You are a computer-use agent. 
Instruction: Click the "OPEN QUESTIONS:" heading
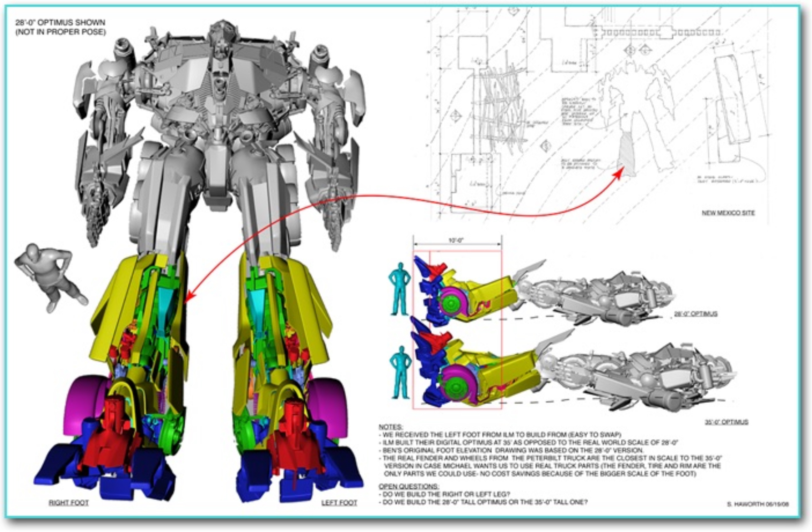pyautogui.click(x=409, y=486)
